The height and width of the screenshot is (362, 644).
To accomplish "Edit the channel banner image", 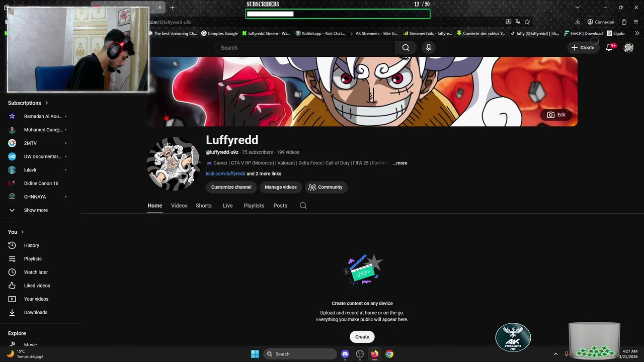I will point(556,115).
